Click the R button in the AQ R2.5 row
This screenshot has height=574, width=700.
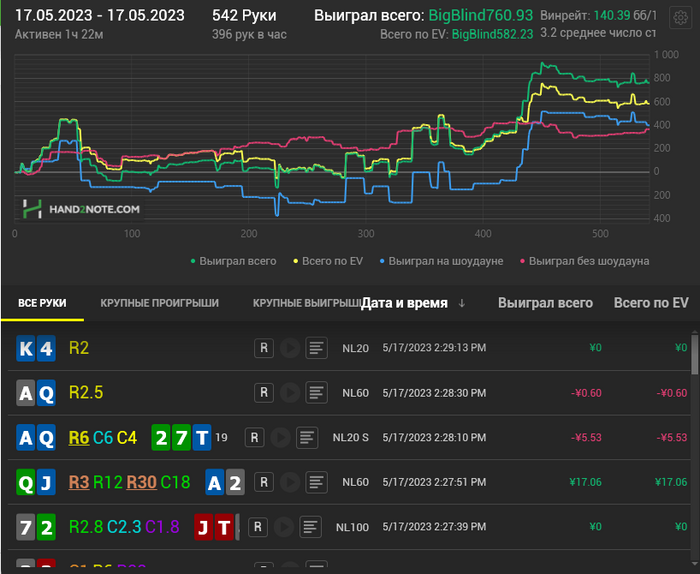pyautogui.click(x=264, y=393)
